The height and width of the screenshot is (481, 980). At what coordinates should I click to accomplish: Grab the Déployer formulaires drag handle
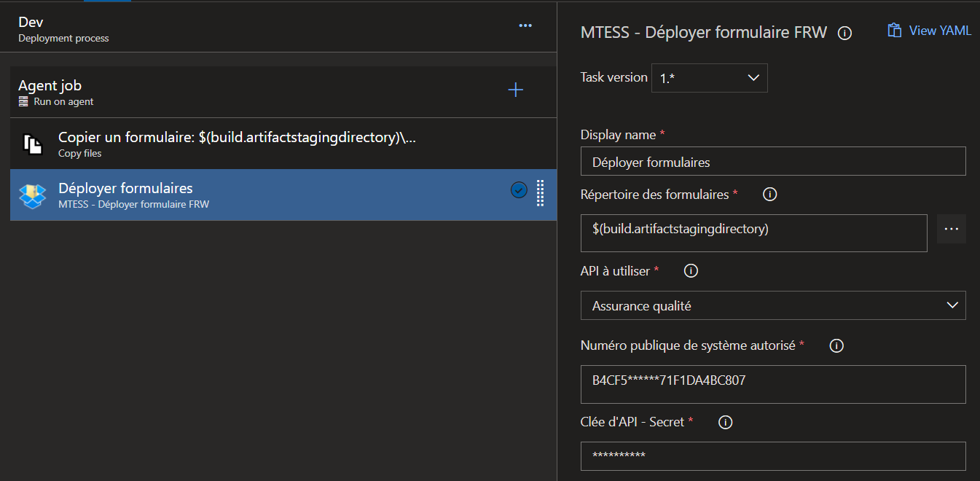coord(540,193)
